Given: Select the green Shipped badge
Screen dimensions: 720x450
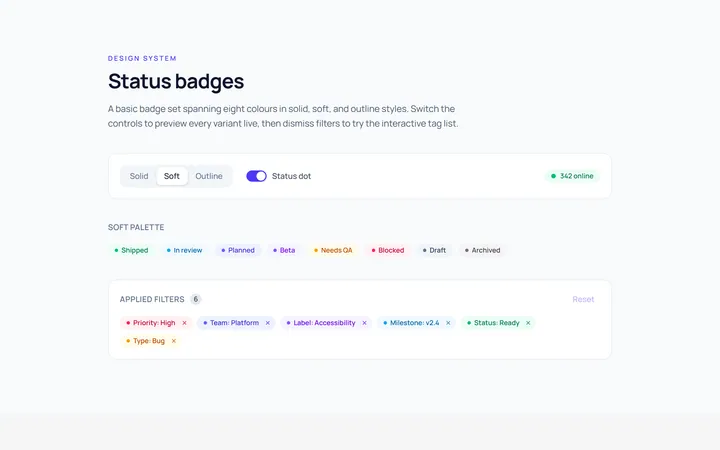Looking at the screenshot, I should tap(131, 250).
